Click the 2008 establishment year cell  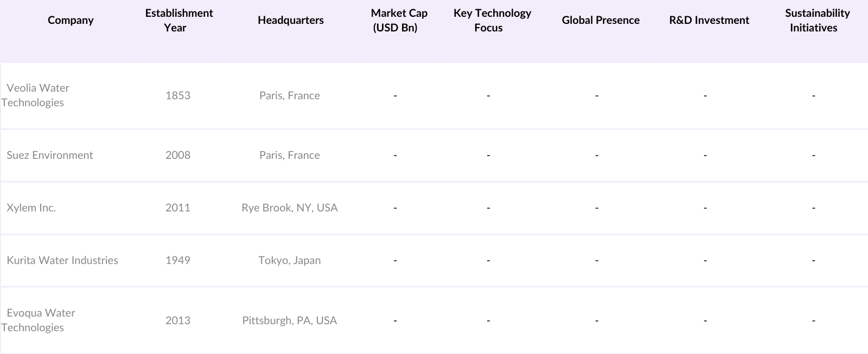pyautogui.click(x=178, y=156)
